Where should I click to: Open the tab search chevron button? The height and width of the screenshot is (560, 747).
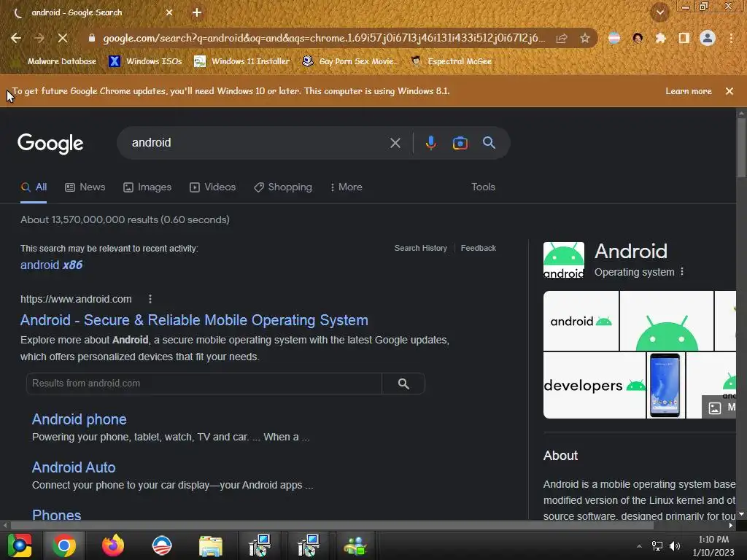pyautogui.click(x=659, y=12)
